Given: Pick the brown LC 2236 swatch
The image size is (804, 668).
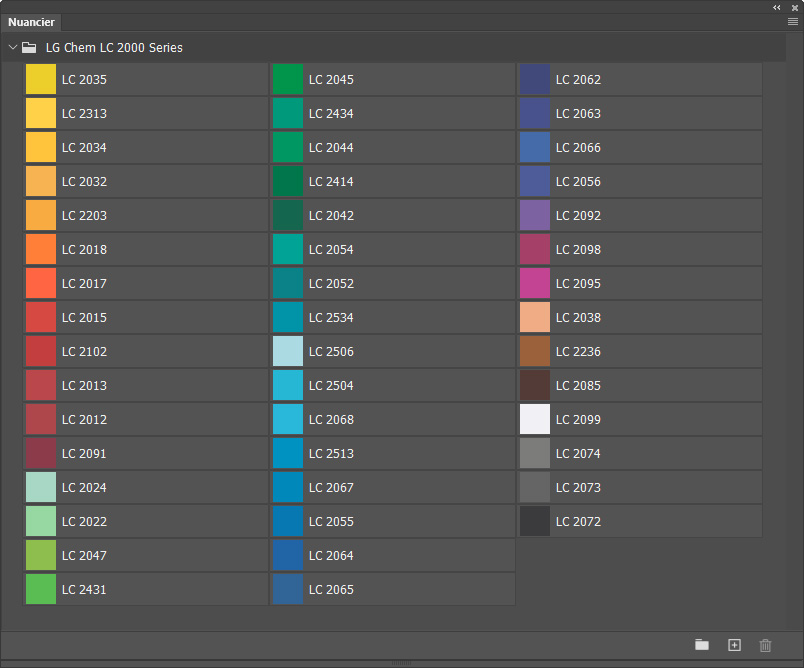Looking at the screenshot, I should [535, 351].
